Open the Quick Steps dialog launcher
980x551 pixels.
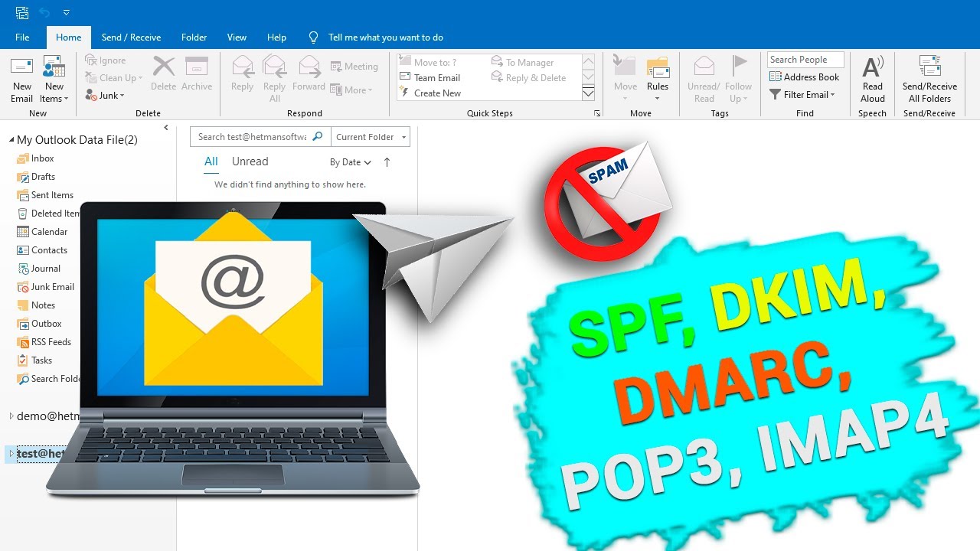[596, 113]
